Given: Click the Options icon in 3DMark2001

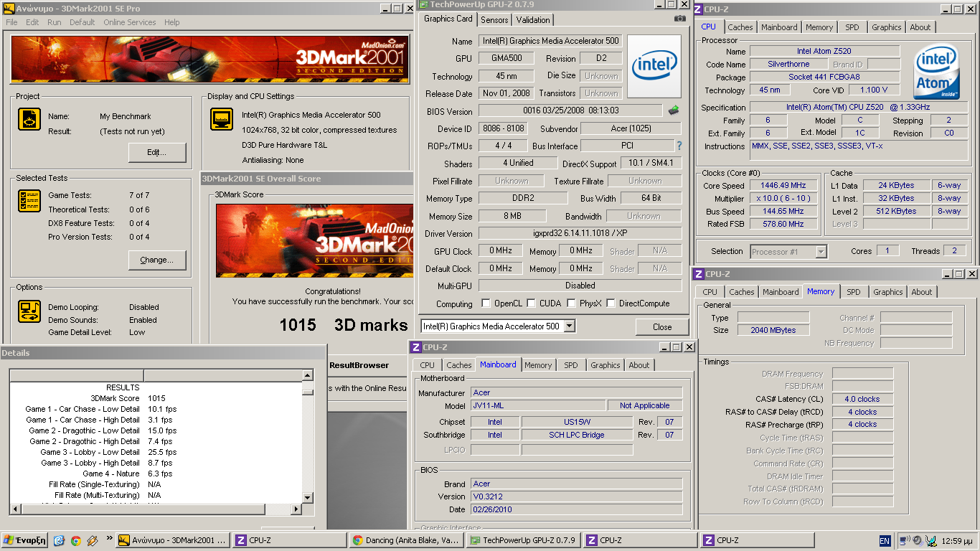Looking at the screenshot, I should point(29,311).
